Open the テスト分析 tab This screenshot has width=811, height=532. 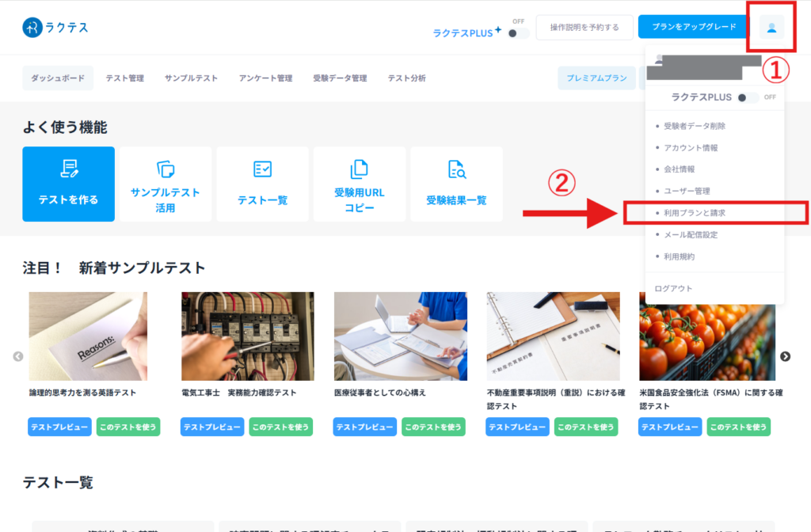click(x=406, y=78)
